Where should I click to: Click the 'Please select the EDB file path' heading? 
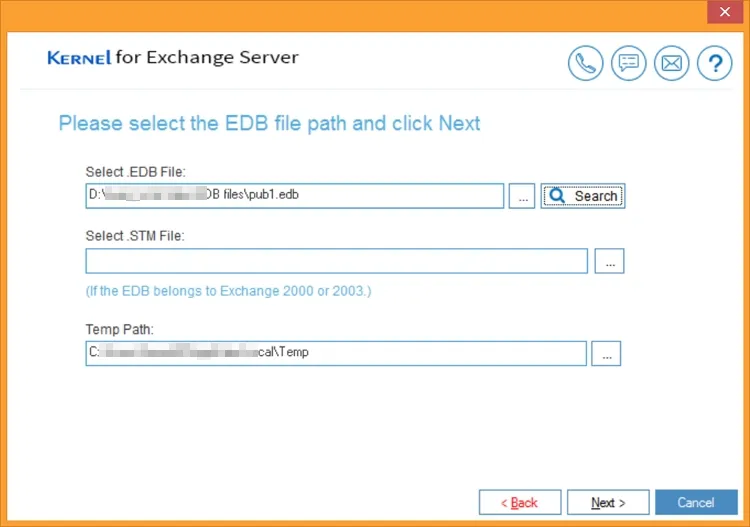click(269, 123)
